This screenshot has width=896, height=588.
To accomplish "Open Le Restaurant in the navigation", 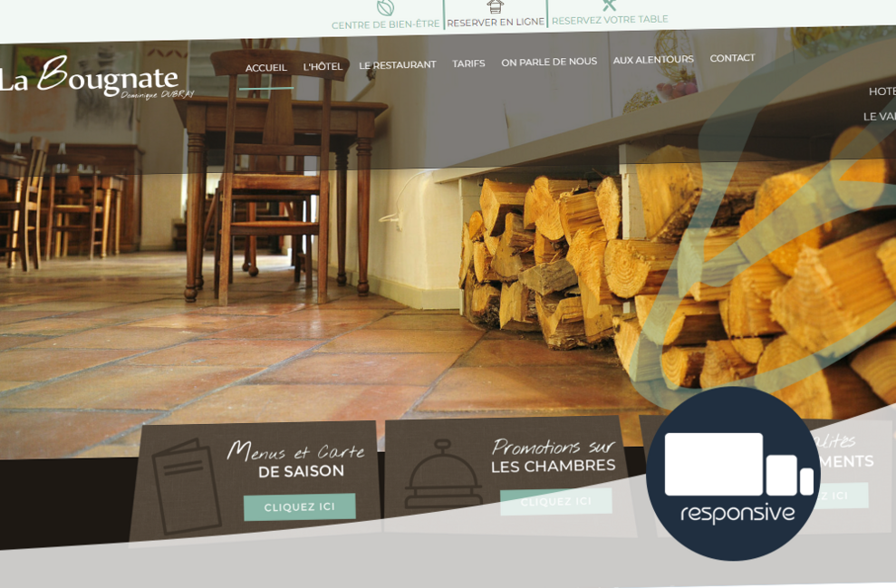I will [397, 65].
